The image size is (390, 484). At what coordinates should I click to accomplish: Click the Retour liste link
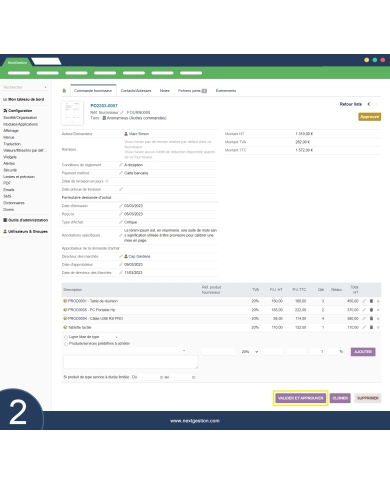(351, 104)
